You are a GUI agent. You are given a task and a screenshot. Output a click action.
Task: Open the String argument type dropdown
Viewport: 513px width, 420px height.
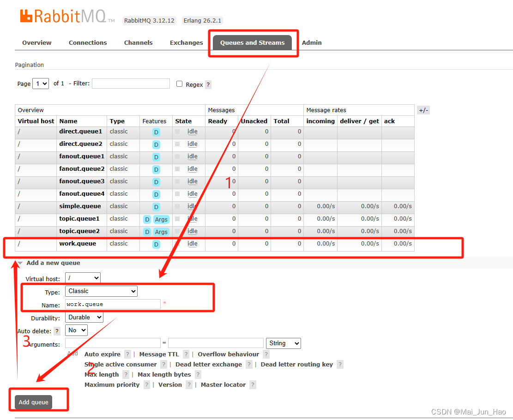point(283,343)
